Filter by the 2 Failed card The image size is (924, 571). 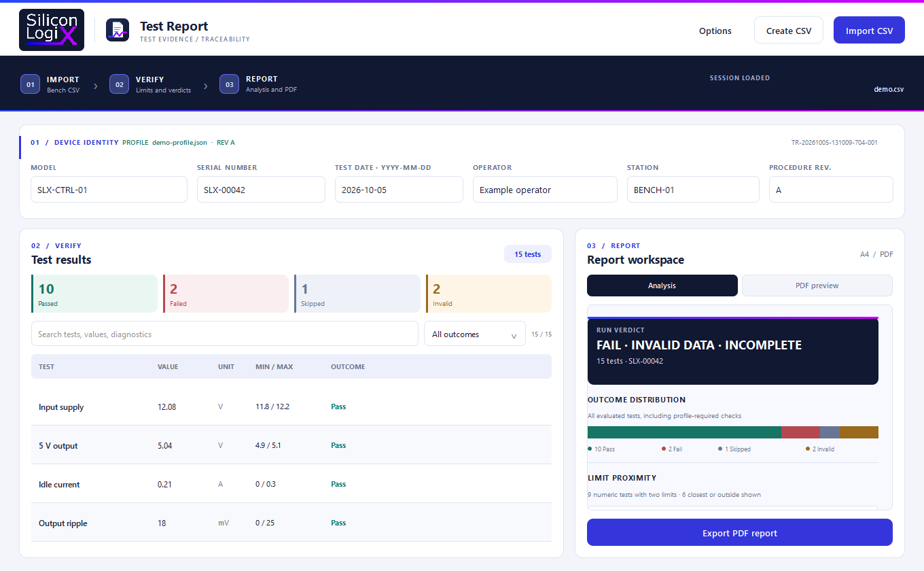pyautogui.click(x=226, y=294)
